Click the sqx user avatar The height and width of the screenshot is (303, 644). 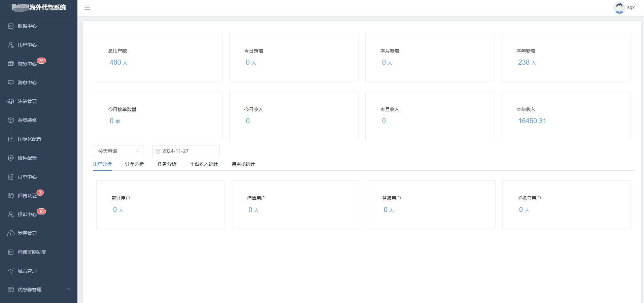(x=619, y=7)
